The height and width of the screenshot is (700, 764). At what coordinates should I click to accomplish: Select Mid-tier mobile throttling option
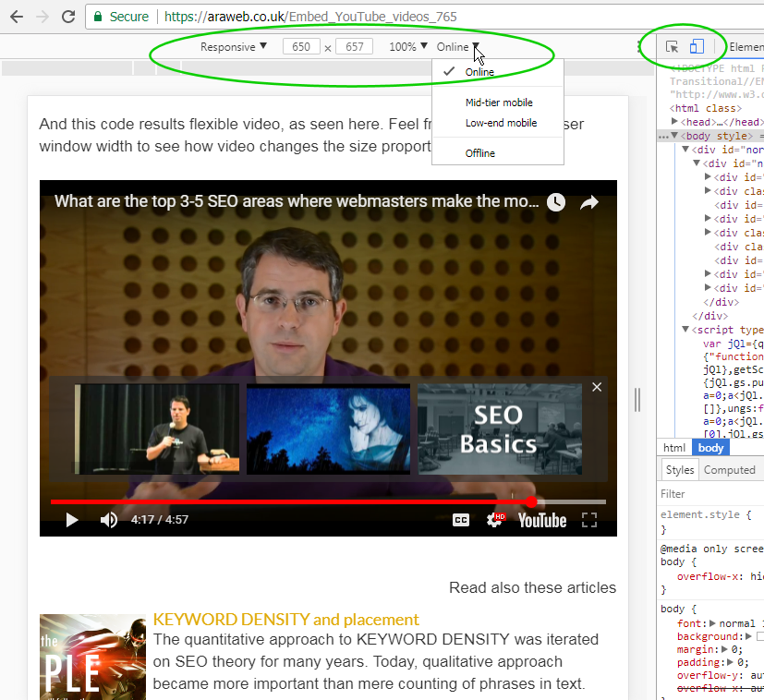coord(499,103)
